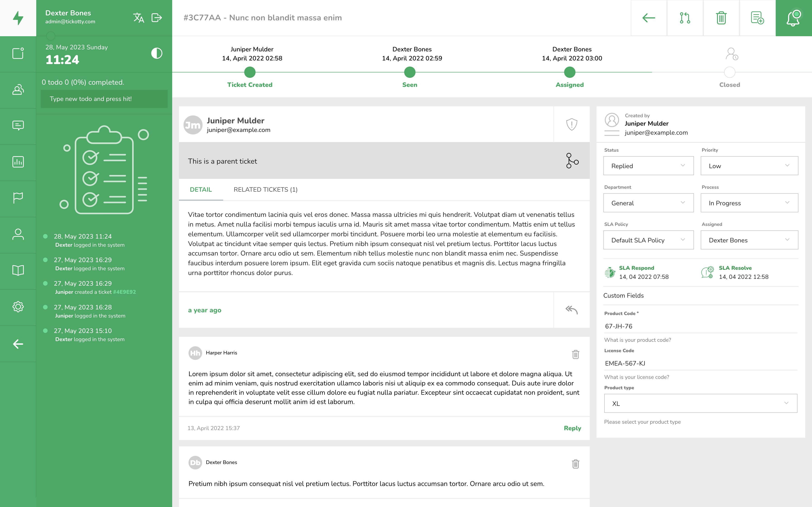The height and width of the screenshot is (507, 812).
Task: Open the language translation icon
Action: (x=139, y=17)
